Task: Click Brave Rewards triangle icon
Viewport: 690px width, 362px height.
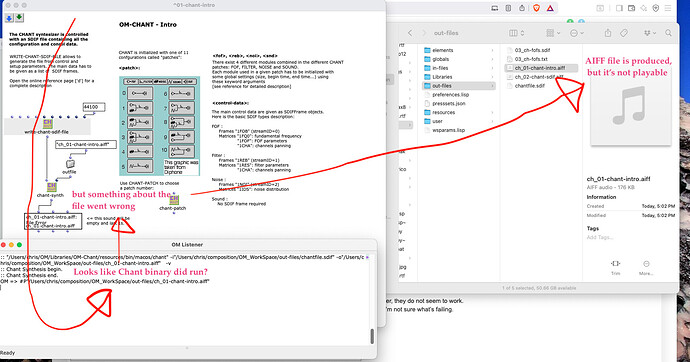Action: tap(550, 8)
